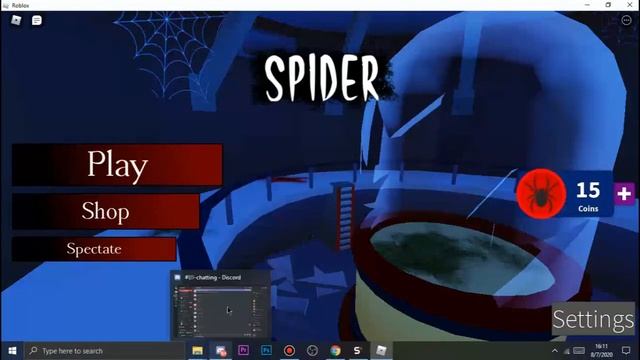Screen dimensions: 640x360
Task: Open the S app icon on the taskbar
Action: (x=358, y=351)
